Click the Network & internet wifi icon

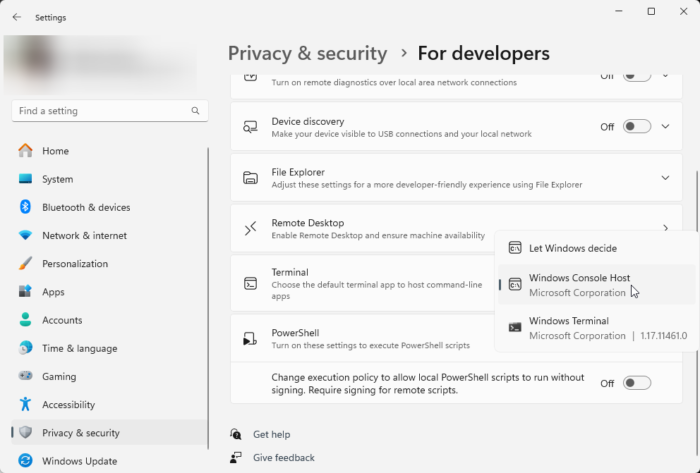coord(25,235)
